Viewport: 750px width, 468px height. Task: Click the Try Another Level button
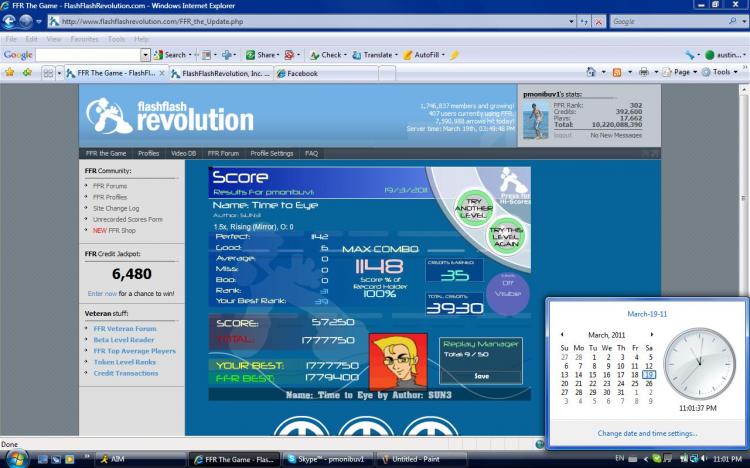474,209
